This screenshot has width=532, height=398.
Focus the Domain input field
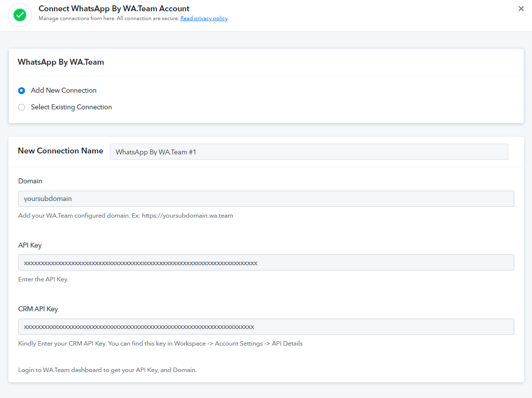[x=266, y=199]
